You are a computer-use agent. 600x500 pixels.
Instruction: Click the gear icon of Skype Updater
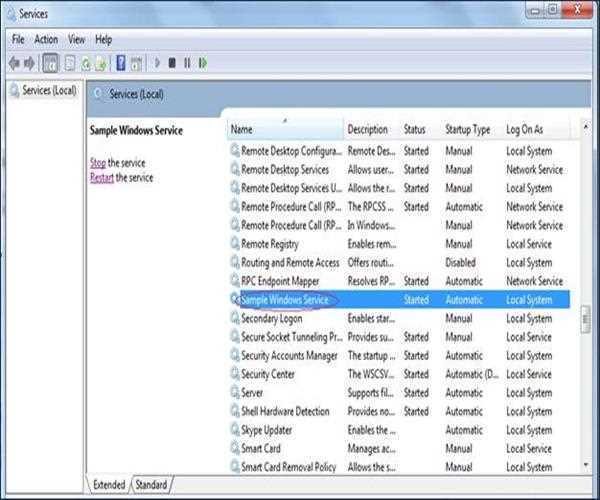click(x=235, y=429)
